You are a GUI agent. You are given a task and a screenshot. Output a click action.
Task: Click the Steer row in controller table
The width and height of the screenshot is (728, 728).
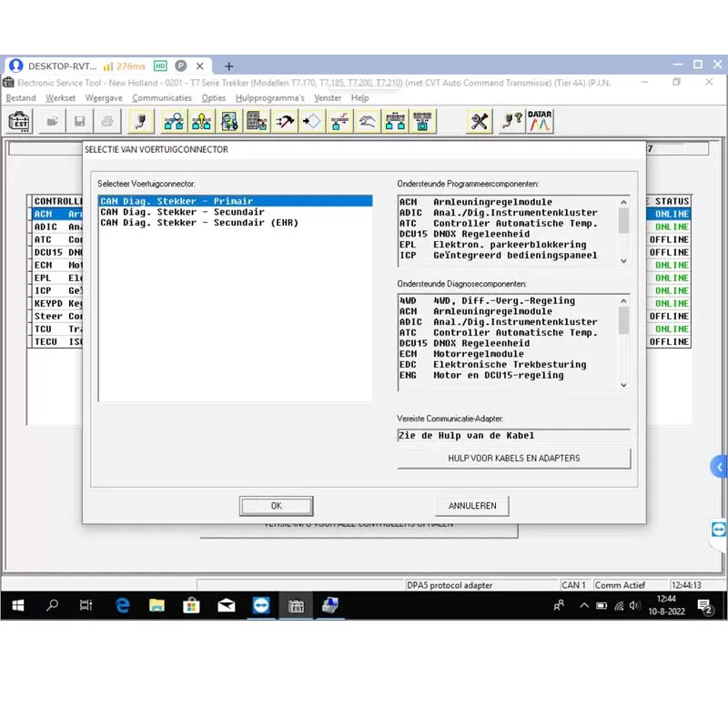[x=56, y=316]
